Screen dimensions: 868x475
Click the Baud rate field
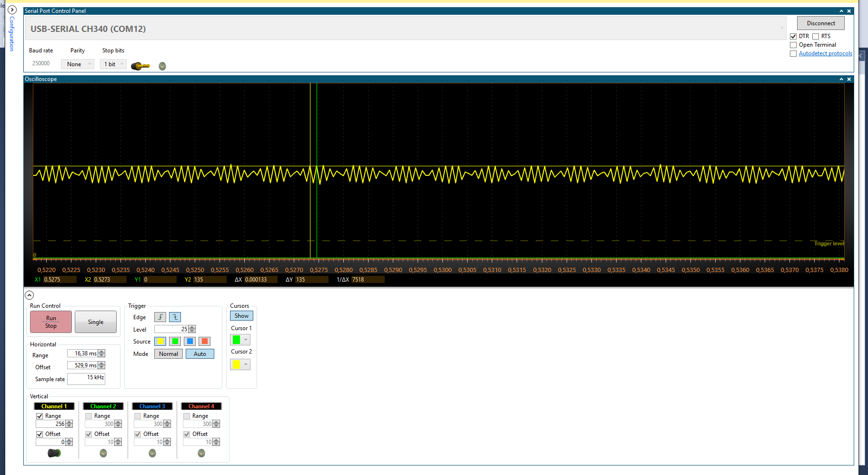pyautogui.click(x=41, y=63)
